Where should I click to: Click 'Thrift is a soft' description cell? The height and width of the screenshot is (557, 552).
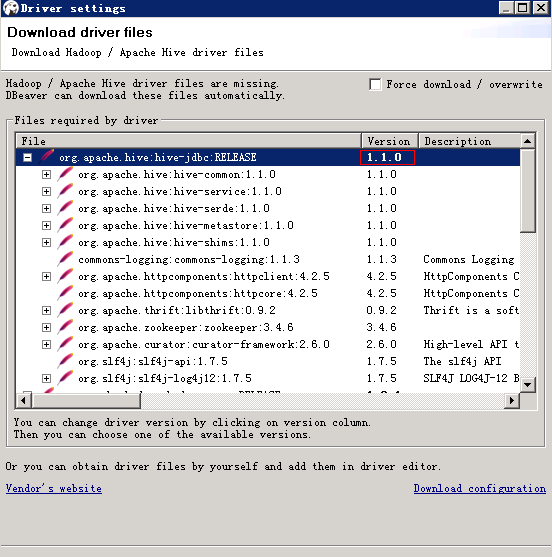point(471,310)
